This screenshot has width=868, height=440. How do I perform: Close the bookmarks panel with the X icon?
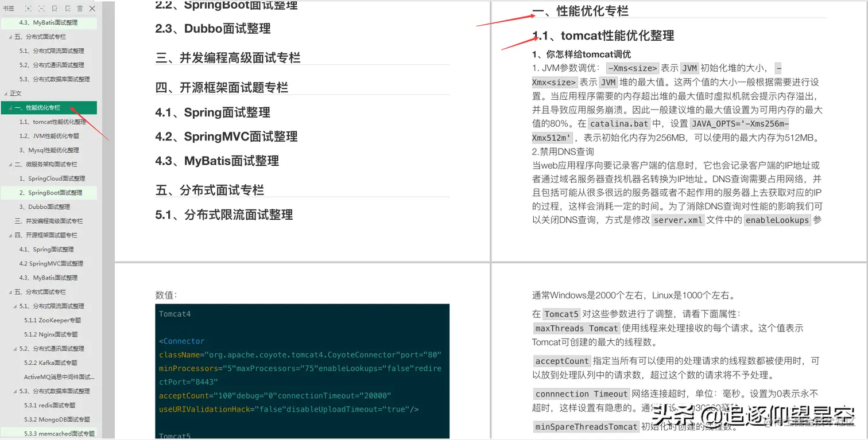(x=92, y=9)
